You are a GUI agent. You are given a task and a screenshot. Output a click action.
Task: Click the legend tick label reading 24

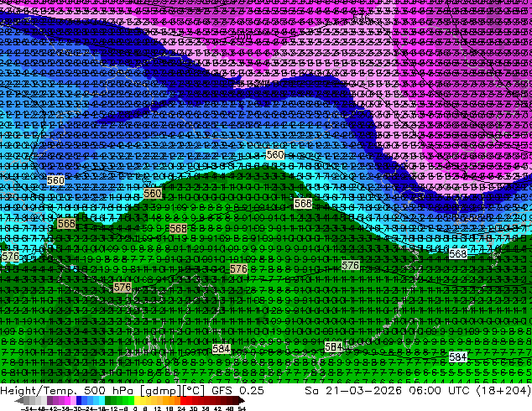181,409
